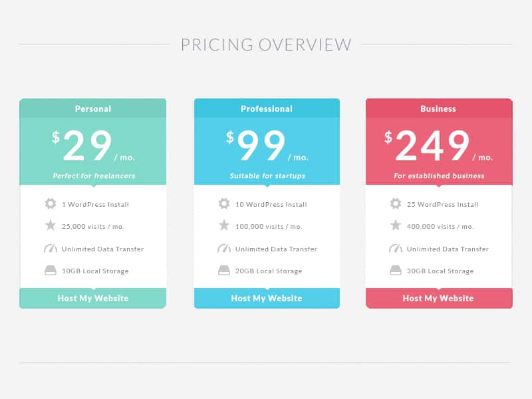Select the Business plan header
This screenshot has width=532, height=399.
tap(439, 108)
